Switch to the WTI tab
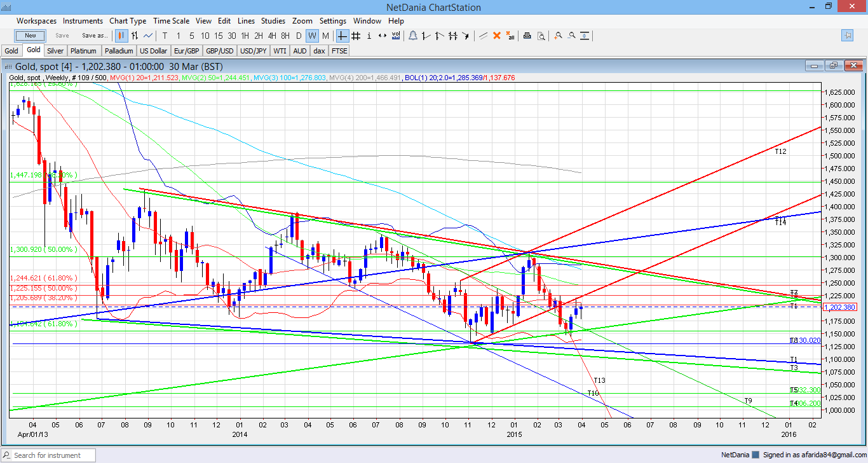Image resolution: width=868 pixels, height=463 pixels. tap(280, 50)
